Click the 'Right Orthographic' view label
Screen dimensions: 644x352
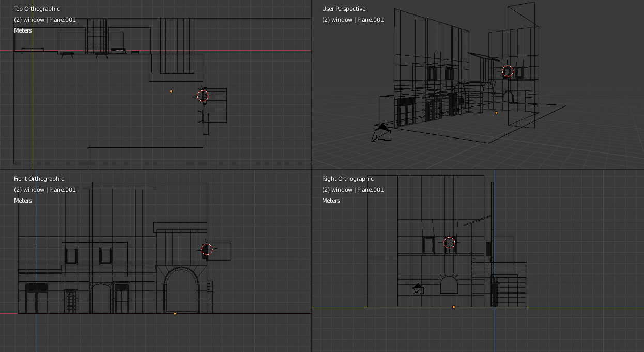coord(348,179)
